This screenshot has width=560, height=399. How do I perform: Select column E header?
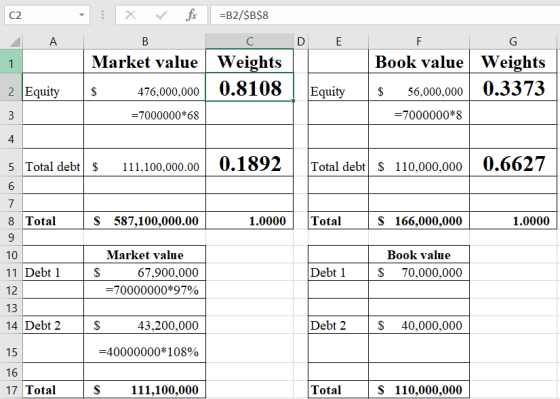point(338,42)
